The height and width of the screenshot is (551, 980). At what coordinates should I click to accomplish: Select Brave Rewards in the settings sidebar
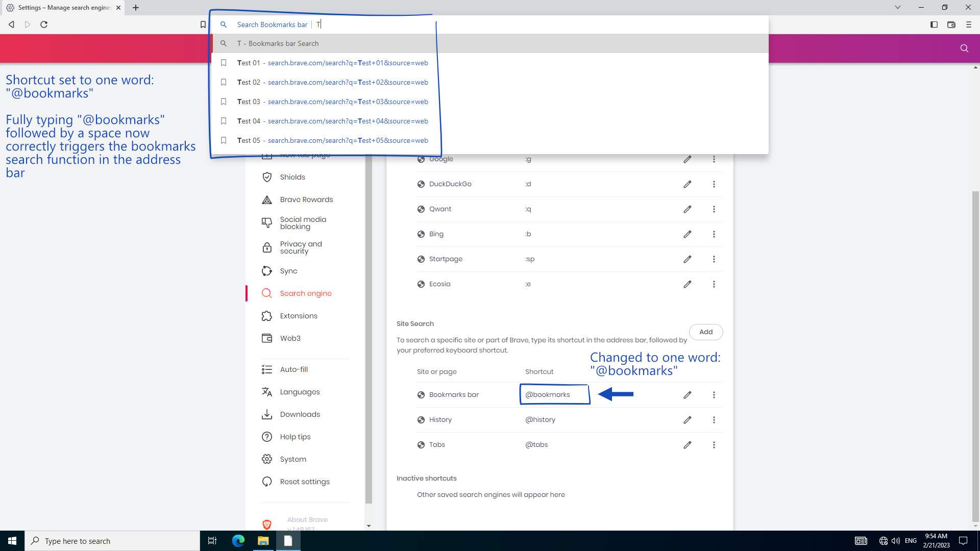pyautogui.click(x=306, y=199)
